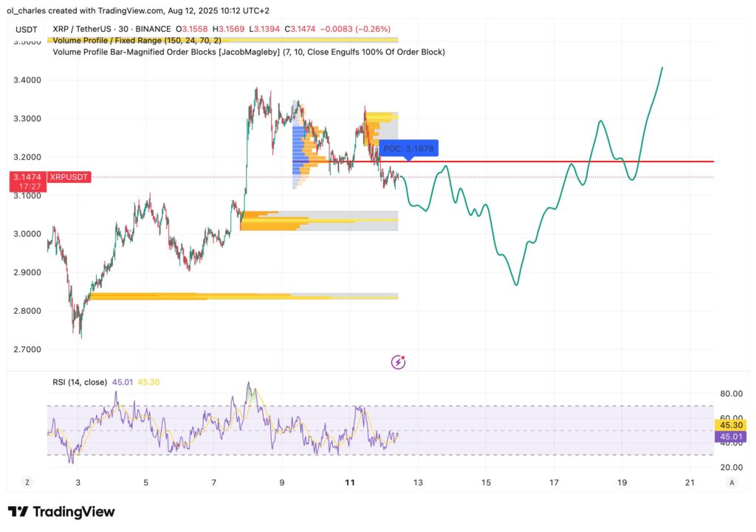The width and height of the screenshot is (756, 532).
Task: Click the TradingView logo in the bottom corner
Action: [62, 511]
